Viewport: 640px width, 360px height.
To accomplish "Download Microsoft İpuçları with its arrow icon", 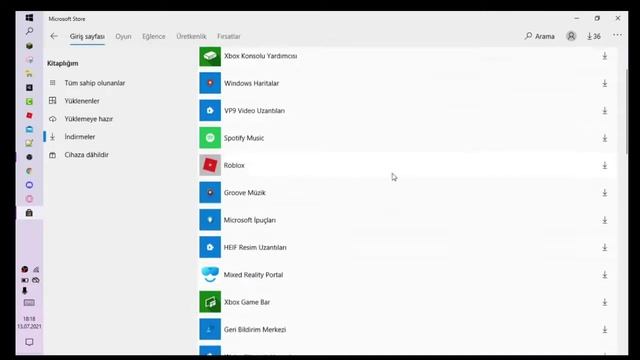I will (604, 220).
